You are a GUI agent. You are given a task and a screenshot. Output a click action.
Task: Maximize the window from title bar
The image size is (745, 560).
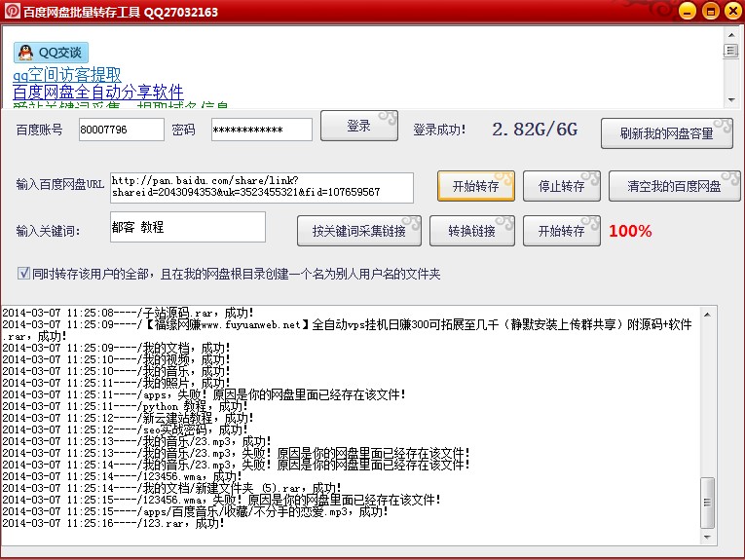[710, 11]
